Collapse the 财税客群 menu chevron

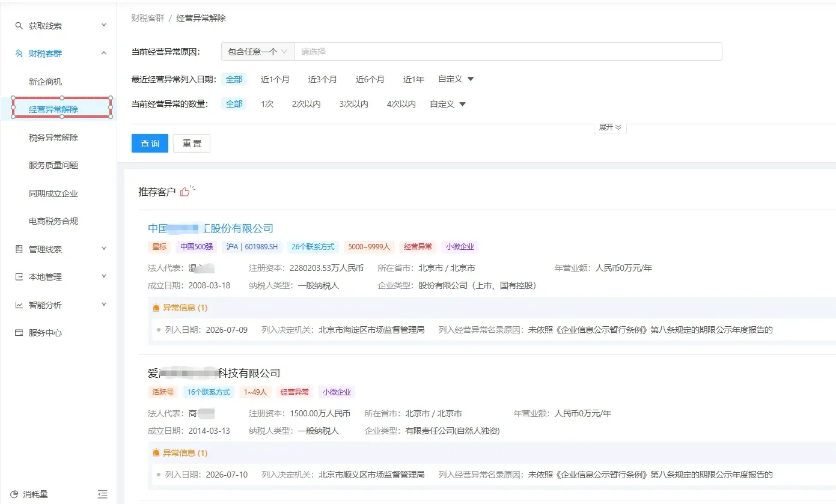coord(104,53)
